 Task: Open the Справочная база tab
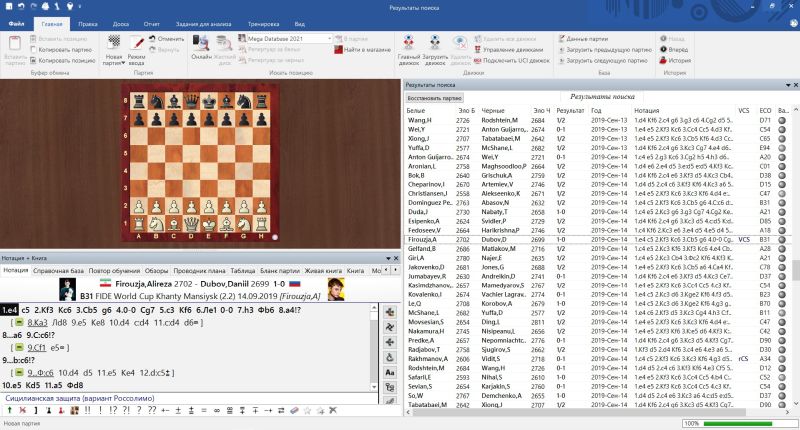coord(58,271)
